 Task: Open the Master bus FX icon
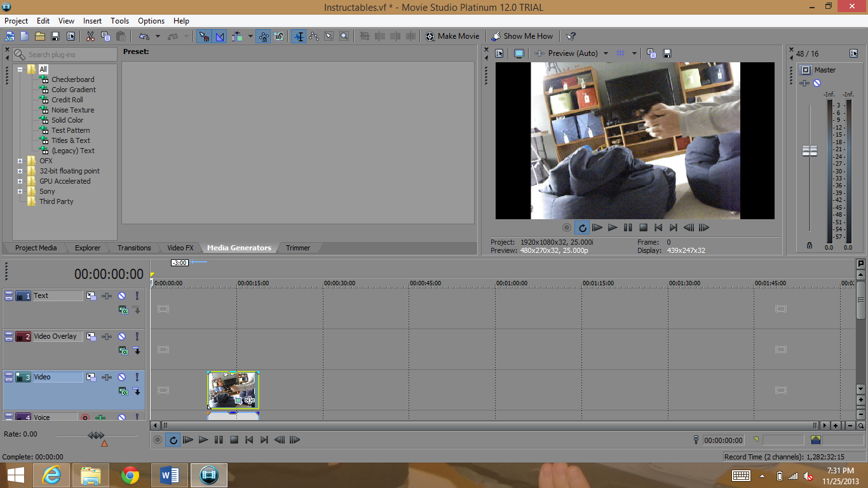[805, 83]
